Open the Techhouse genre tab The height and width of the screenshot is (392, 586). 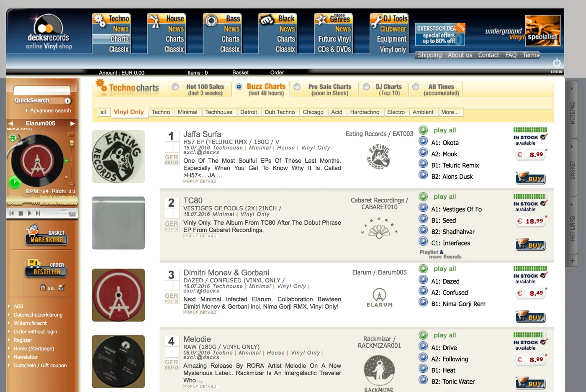218,112
